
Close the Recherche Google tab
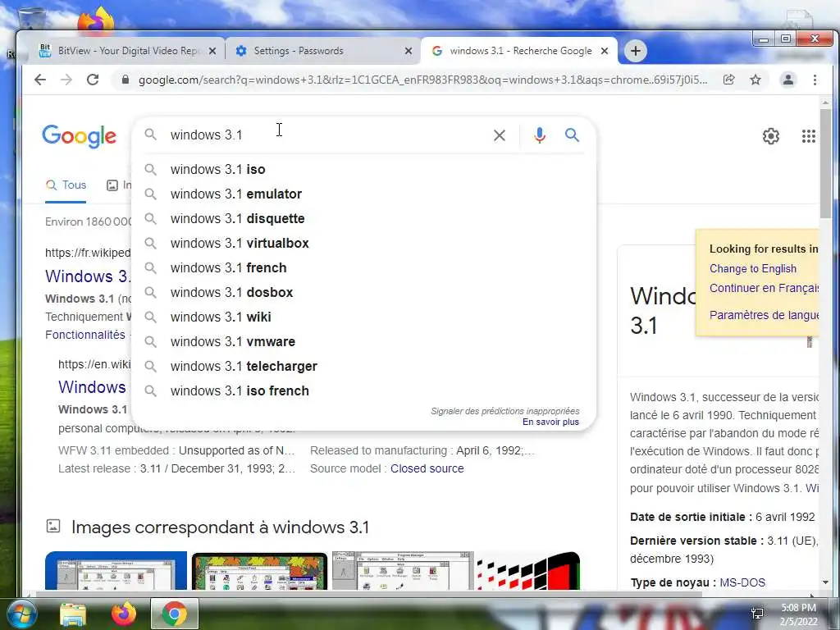click(x=605, y=51)
